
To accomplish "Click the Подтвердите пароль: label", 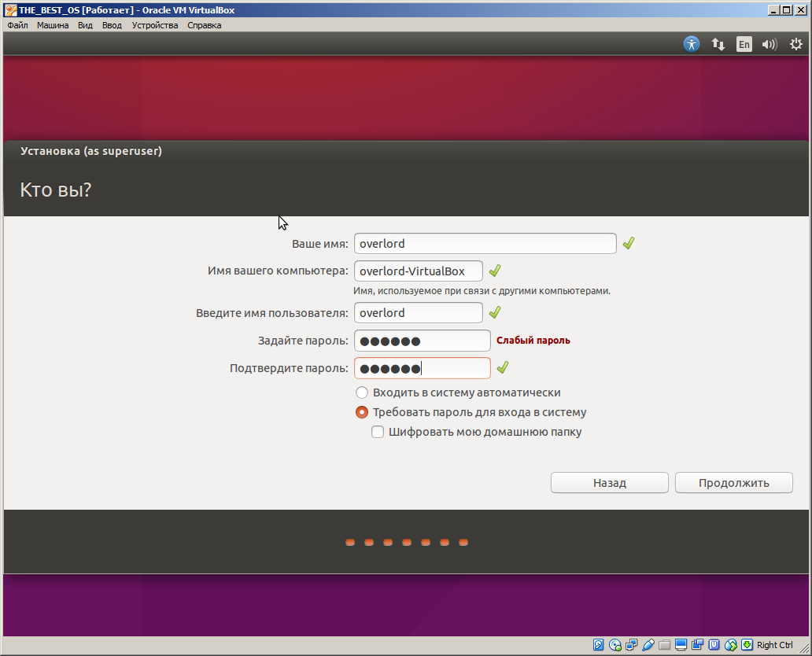I will coord(289,368).
